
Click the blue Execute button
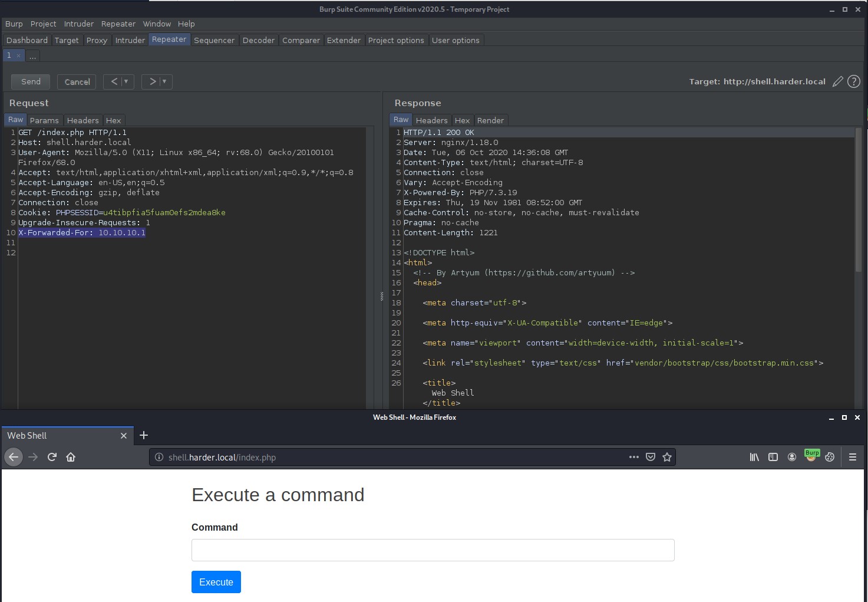[x=216, y=582]
